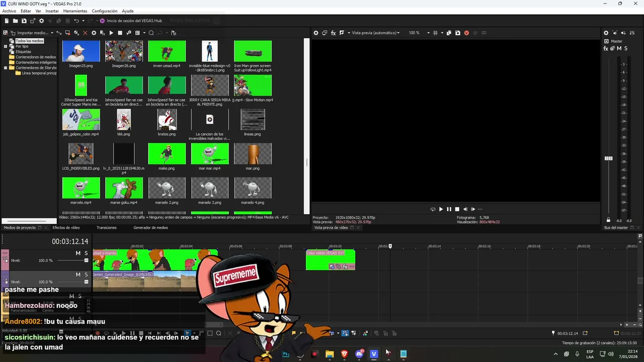Select the Imagen25.png thumbnail
This screenshot has width=644, height=362.
81,51
